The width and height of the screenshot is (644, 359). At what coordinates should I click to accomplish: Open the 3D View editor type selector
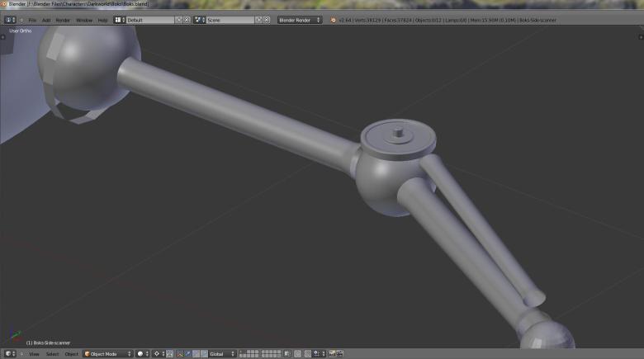pyautogui.click(x=11, y=354)
